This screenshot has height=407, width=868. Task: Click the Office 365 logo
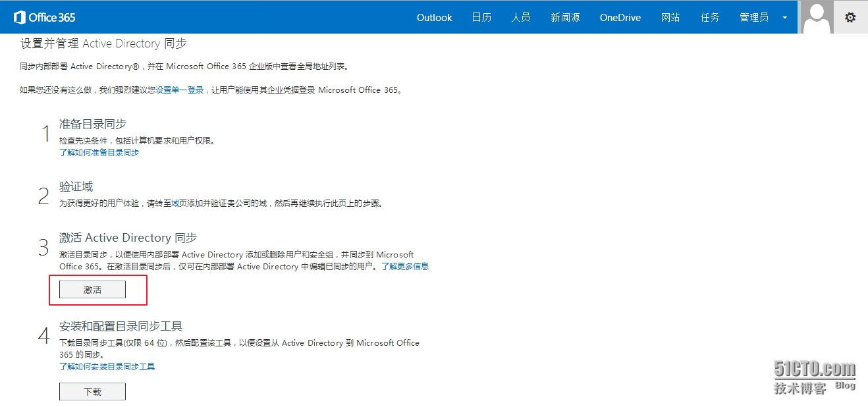(45, 17)
